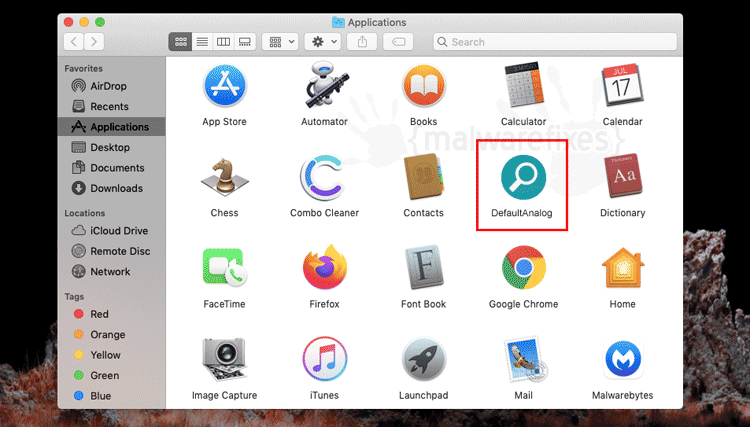This screenshot has width=750, height=427.
Task: Select Applications in the sidebar
Action: tap(111, 127)
